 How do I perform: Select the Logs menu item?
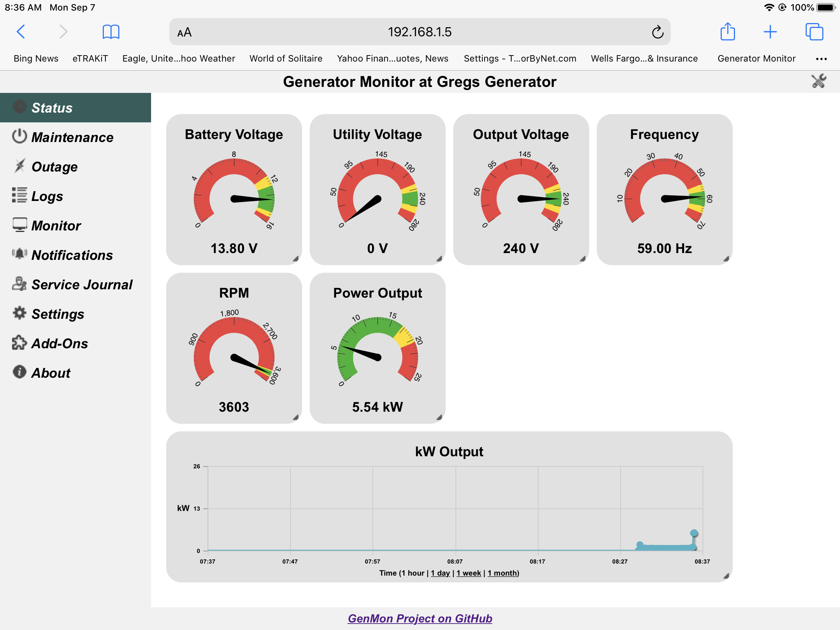click(47, 196)
